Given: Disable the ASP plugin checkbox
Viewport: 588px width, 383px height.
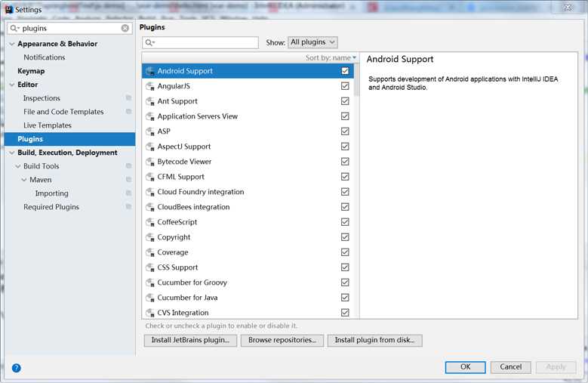Looking at the screenshot, I should [345, 131].
